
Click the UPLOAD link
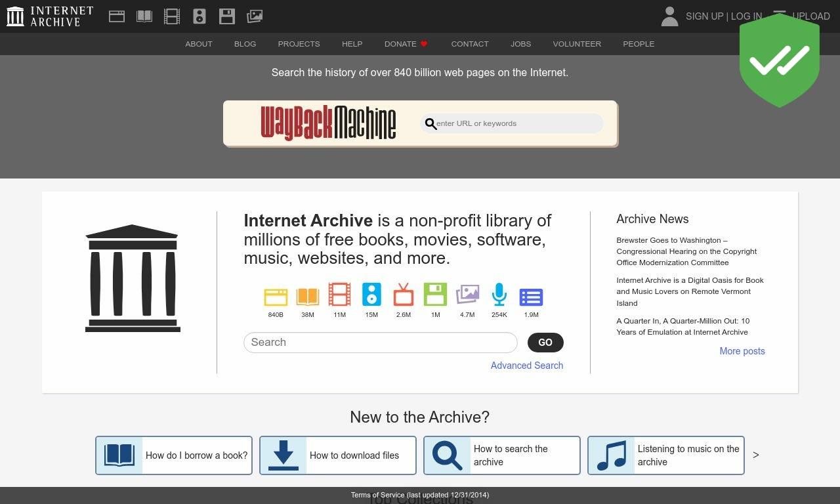(x=811, y=16)
